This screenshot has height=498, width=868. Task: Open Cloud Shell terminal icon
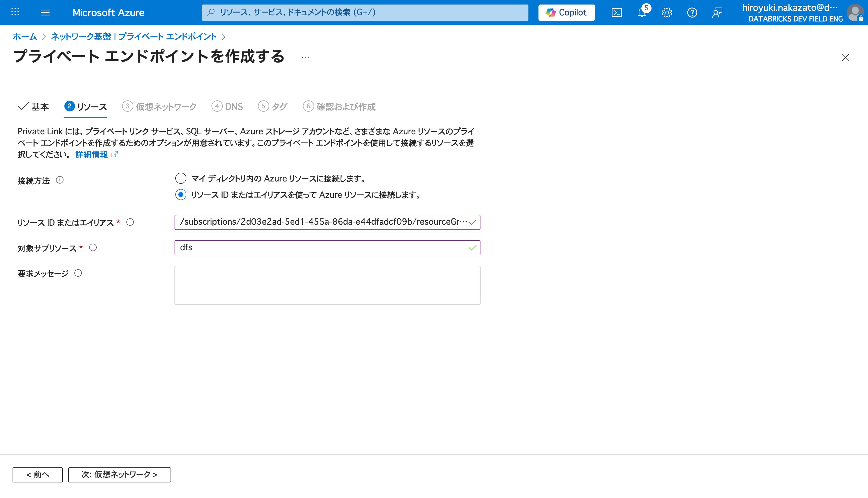(x=617, y=13)
